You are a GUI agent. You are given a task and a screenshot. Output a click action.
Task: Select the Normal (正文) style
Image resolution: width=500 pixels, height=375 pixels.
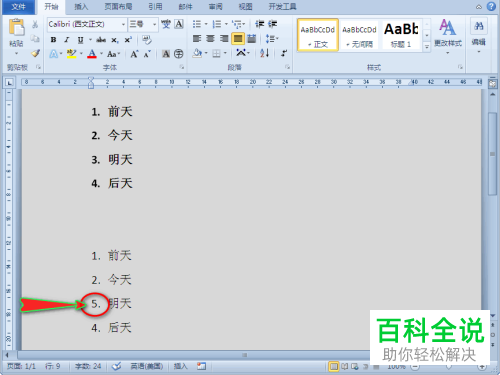tap(318, 35)
